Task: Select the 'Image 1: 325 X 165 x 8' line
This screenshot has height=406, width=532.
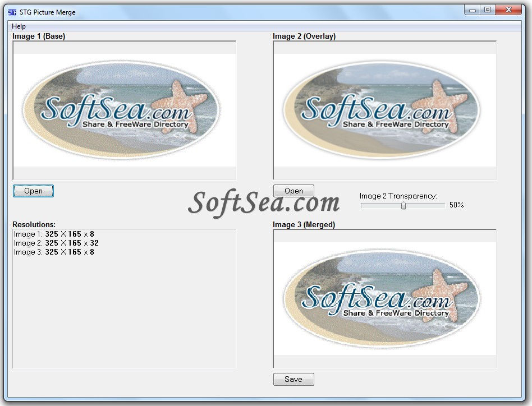Action: click(x=54, y=234)
